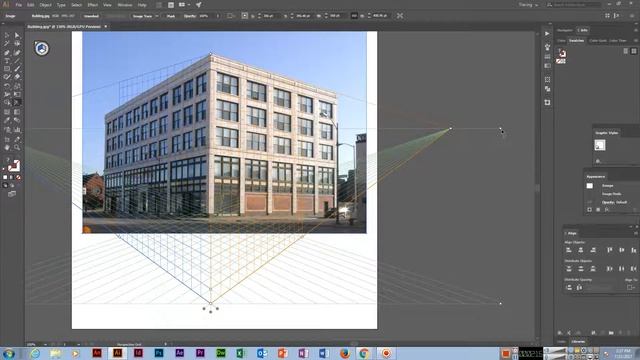Viewport: 640px width, 360px height.
Task: Click the Building.jpg linked file name
Action: (40, 16)
